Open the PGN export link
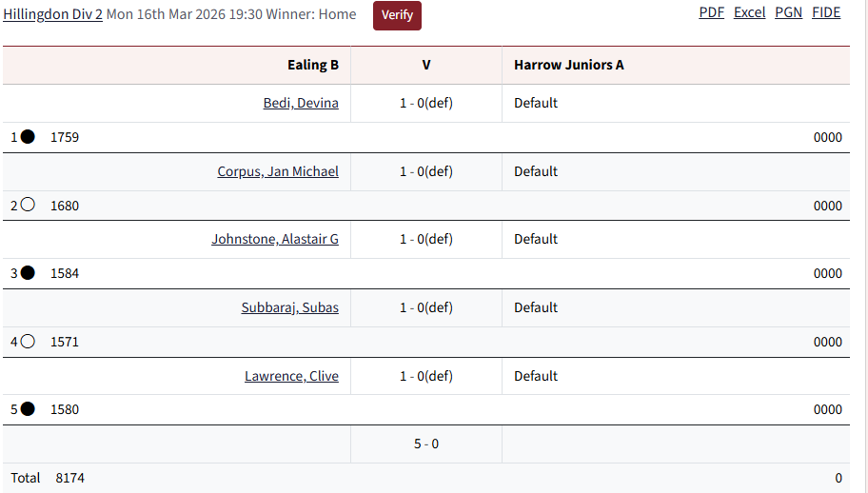The height and width of the screenshot is (493, 868). click(x=788, y=12)
